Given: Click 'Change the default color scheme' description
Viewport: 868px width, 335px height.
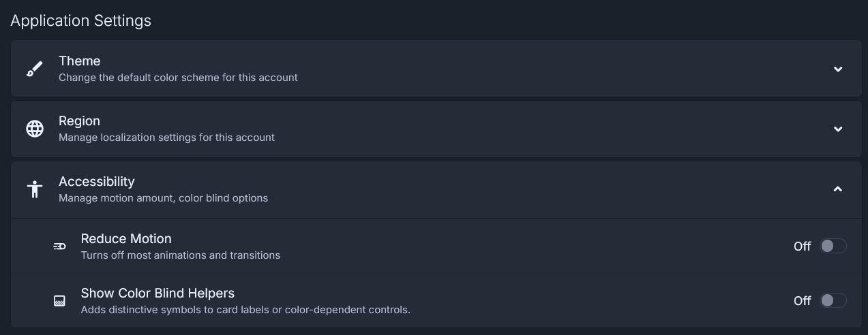Looking at the screenshot, I should tap(178, 78).
